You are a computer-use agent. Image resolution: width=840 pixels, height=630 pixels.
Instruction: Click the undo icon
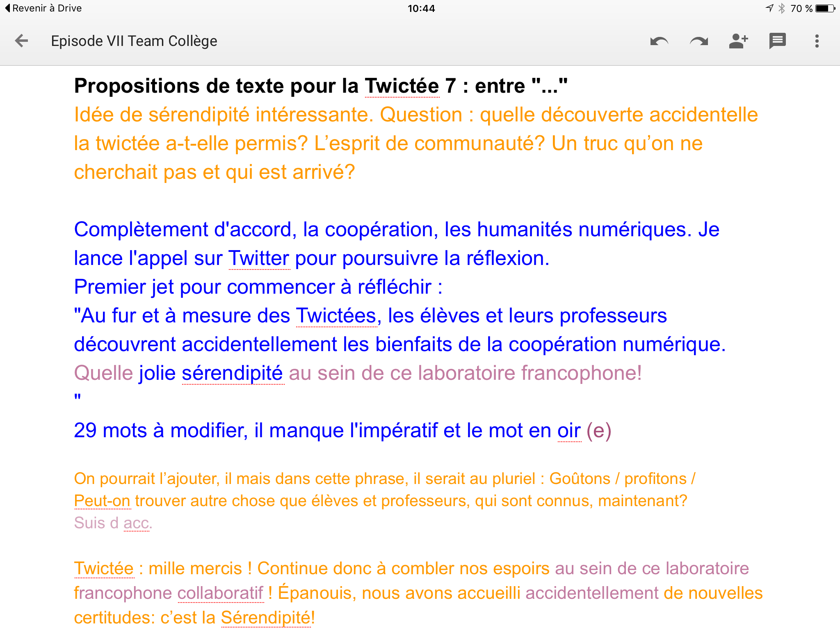click(659, 41)
